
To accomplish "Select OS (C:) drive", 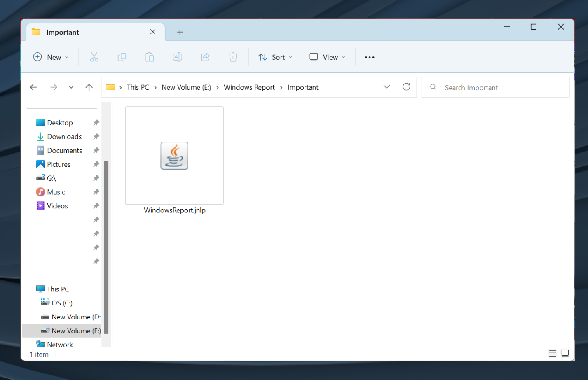I will [62, 303].
